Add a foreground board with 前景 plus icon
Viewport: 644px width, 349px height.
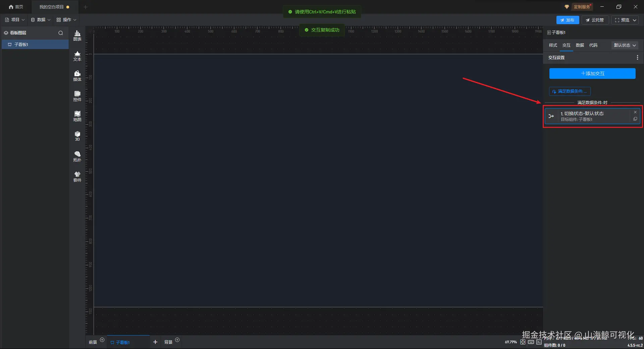point(102,340)
